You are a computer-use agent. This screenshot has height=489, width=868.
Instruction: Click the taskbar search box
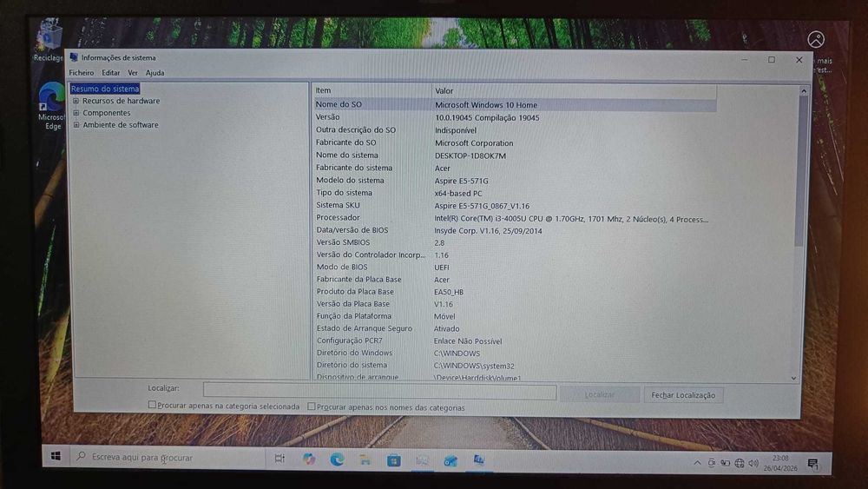click(x=168, y=457)
